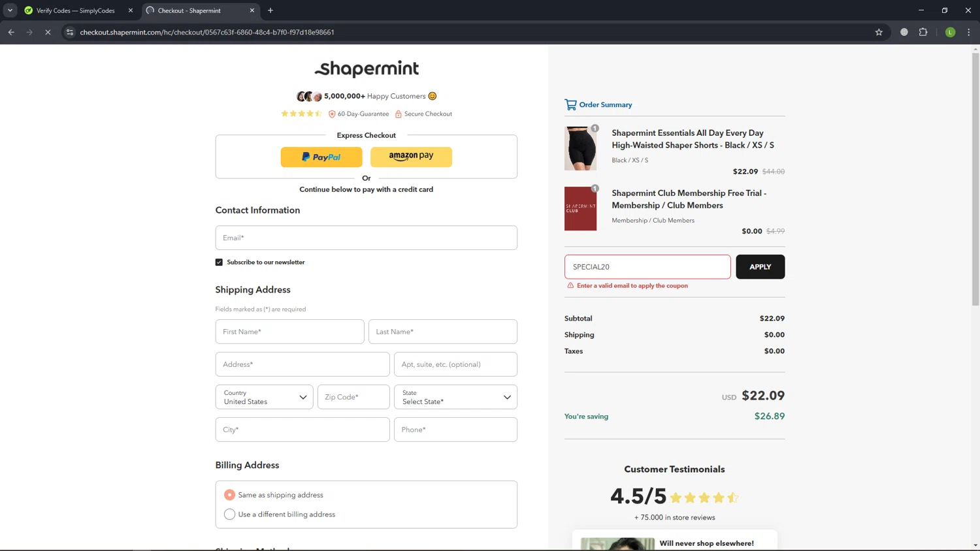Click the coupon error warning icon
The height and width of the screenshot is (551, 980).
(x=570, y=285)
